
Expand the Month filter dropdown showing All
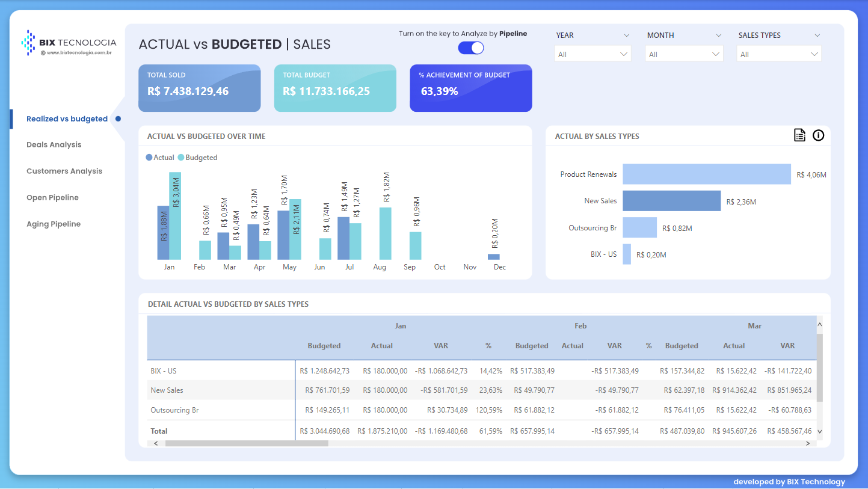coord(684,54)
